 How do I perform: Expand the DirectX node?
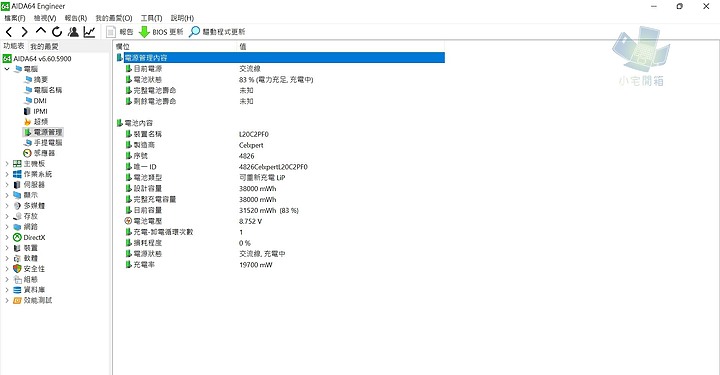pyautogui.click(x=7, y=237)
